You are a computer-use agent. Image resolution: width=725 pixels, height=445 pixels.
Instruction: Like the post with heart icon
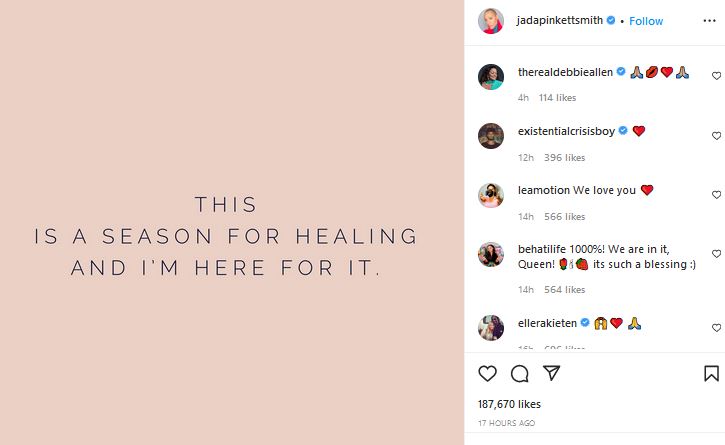click(x=487, y=373)
